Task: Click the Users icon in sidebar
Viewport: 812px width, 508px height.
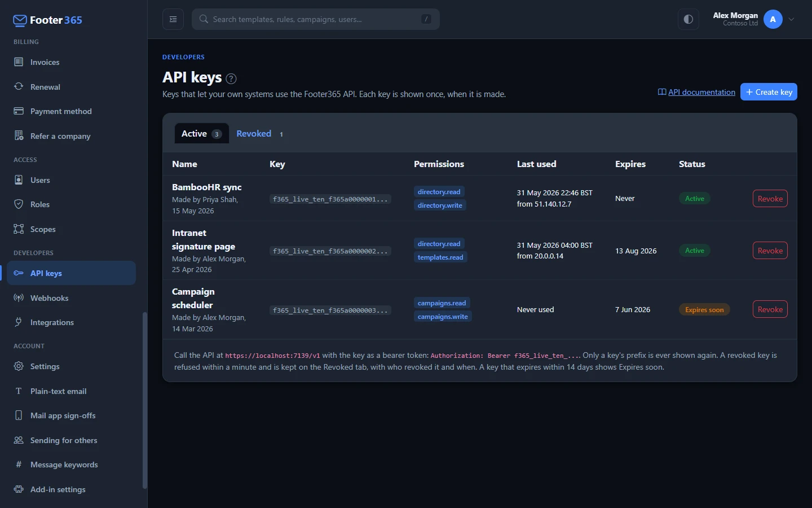Action: tap(19, 180)
